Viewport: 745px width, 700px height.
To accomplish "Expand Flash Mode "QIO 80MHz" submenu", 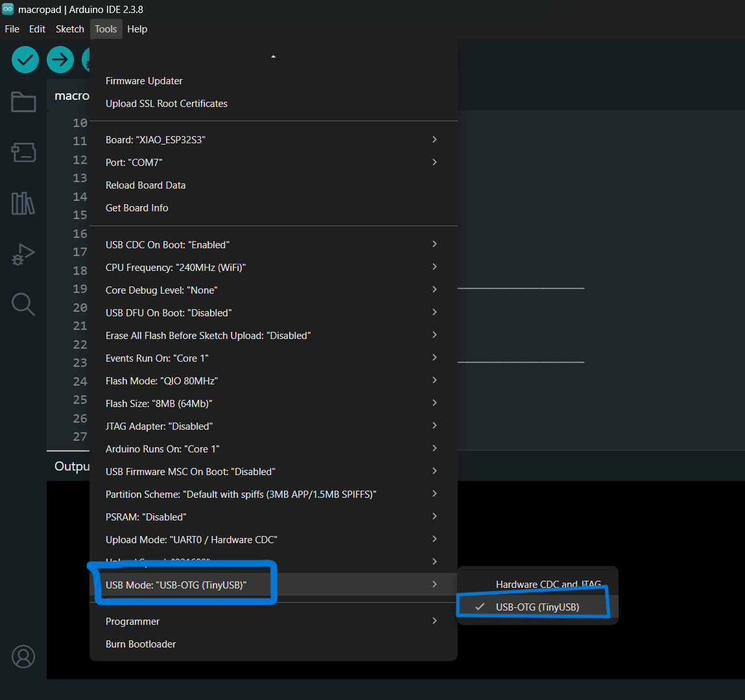I will [273, 381].
